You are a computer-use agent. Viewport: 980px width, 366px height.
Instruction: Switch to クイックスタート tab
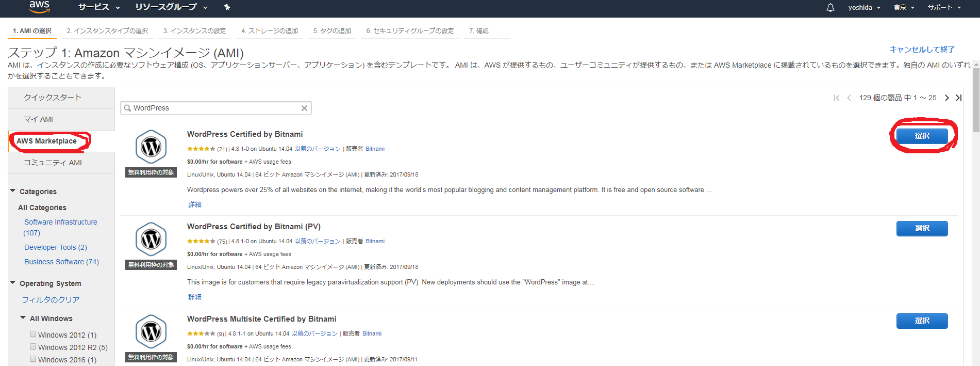tap(53, 98)
